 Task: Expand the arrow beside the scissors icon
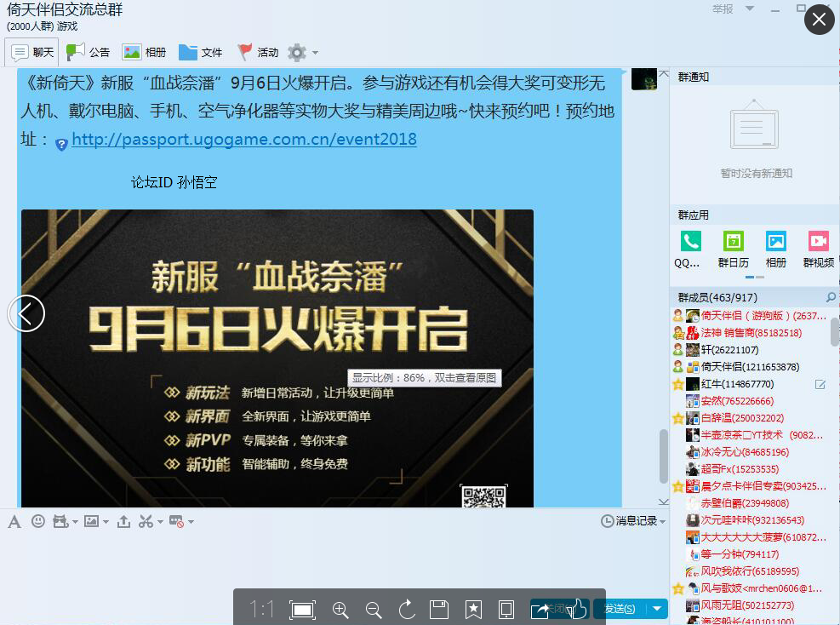coord(160,522)
